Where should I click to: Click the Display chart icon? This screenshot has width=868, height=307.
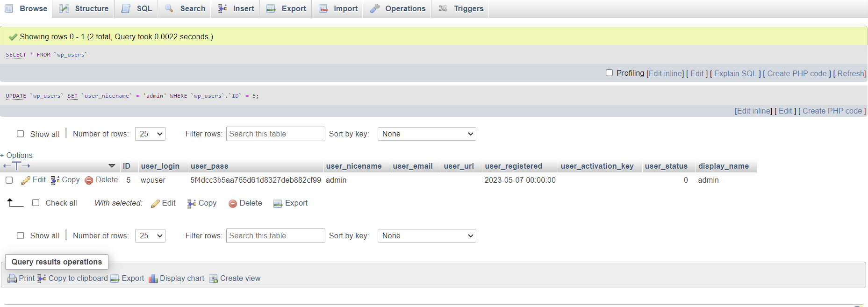[x=153, y=278]
